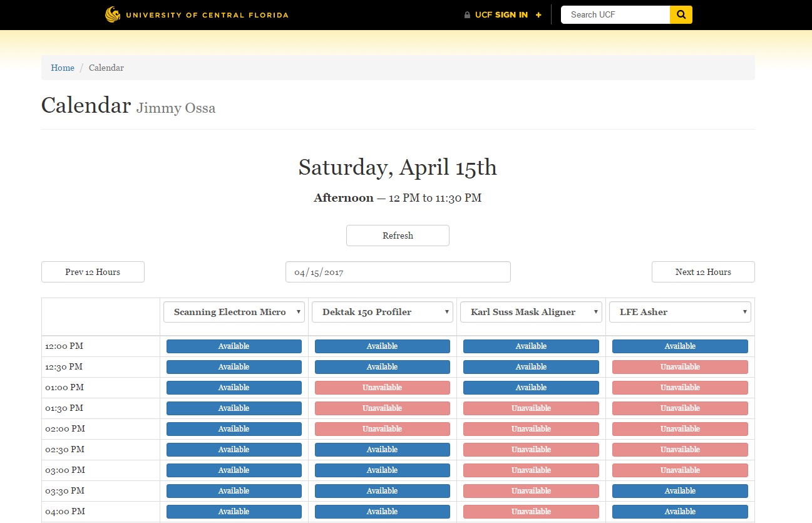Advance to Next 12 Hours

(x=703, y=272)
